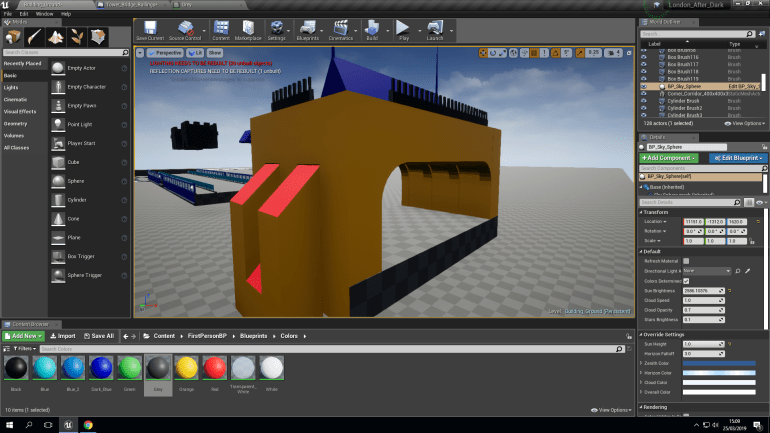
Task: Collapse the Transform section
Action: (x=641, y=212)
